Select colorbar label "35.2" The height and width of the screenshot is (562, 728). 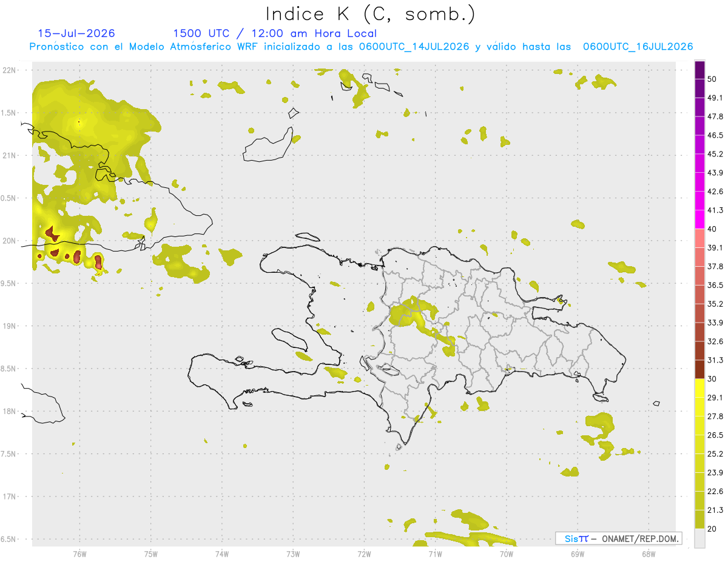pos(715,304)
